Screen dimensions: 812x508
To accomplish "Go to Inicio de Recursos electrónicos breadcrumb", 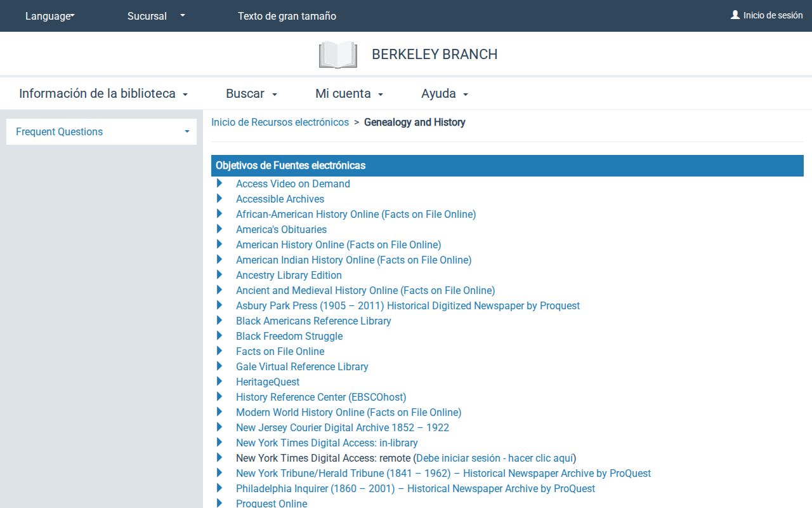I will pos(280,122).
